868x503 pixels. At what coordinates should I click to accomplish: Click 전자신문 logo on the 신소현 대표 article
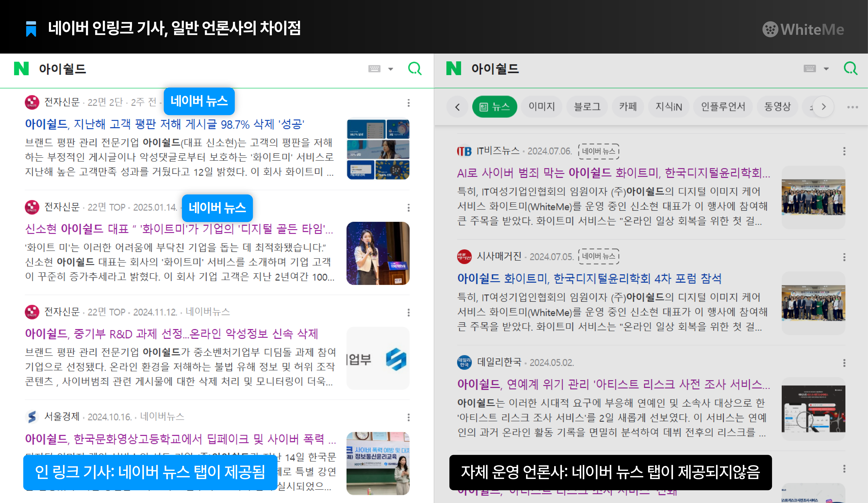(x=32, y=207)
